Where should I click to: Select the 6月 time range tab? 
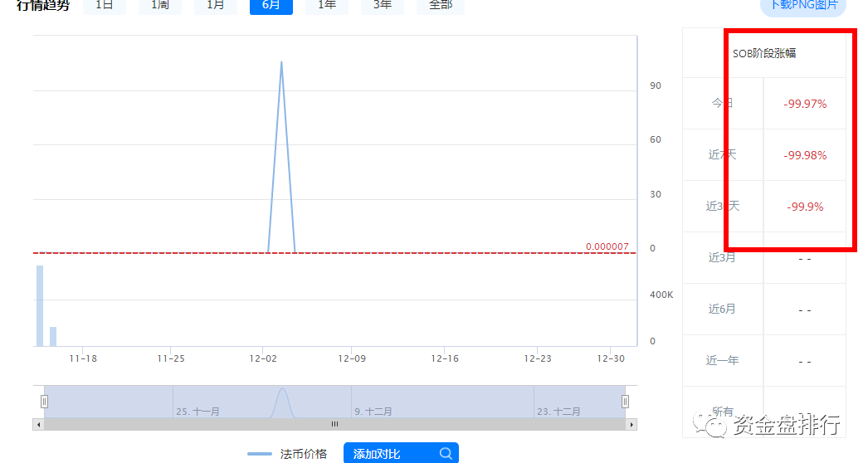pos(271,6)
